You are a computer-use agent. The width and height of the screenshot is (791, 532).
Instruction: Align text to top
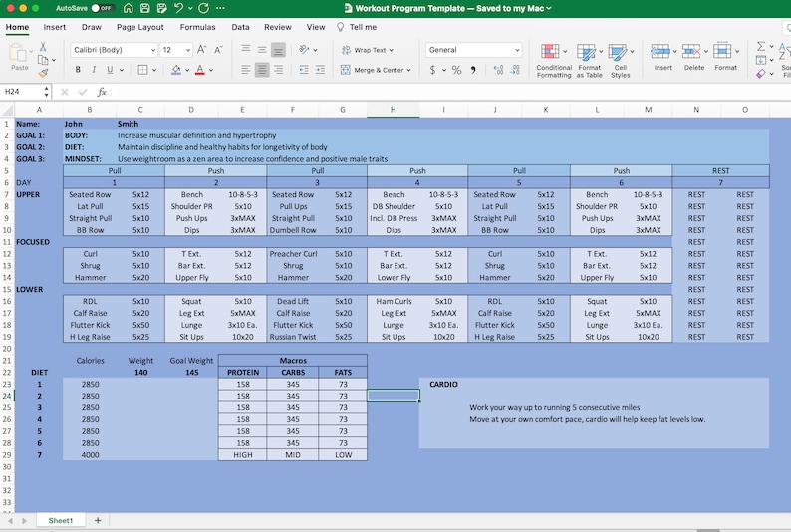pos(246,50)
